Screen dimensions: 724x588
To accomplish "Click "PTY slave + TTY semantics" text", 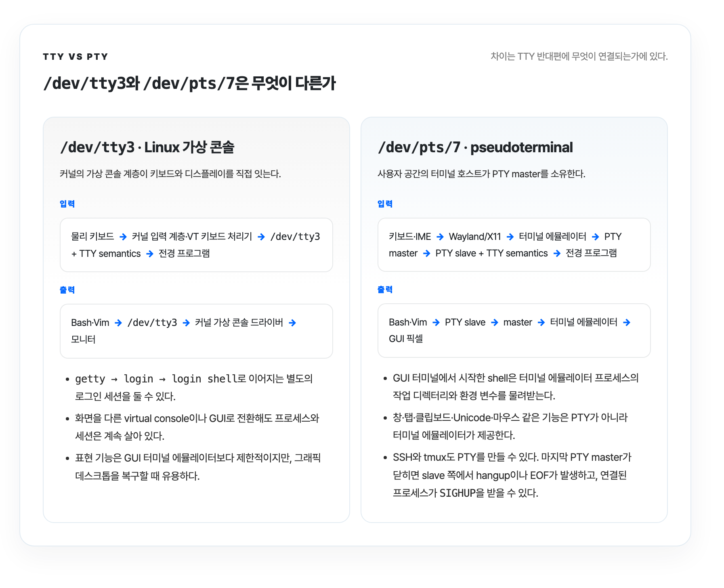I will pos(491,253).
